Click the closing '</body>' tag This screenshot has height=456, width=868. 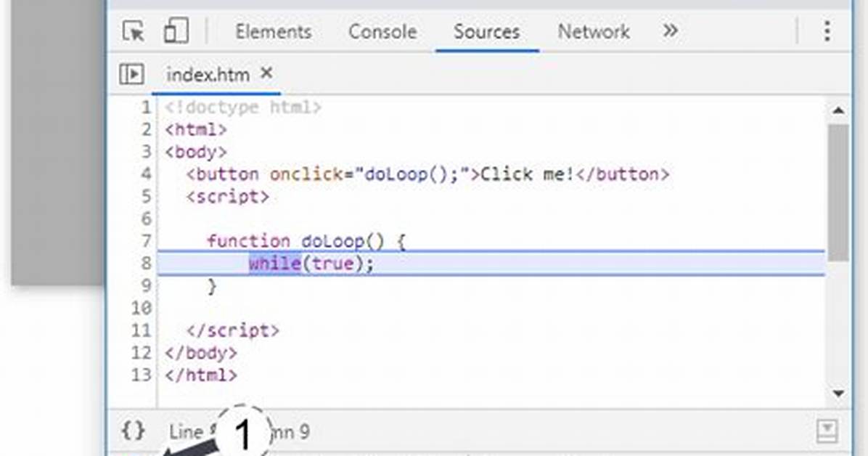click(201, 353)
